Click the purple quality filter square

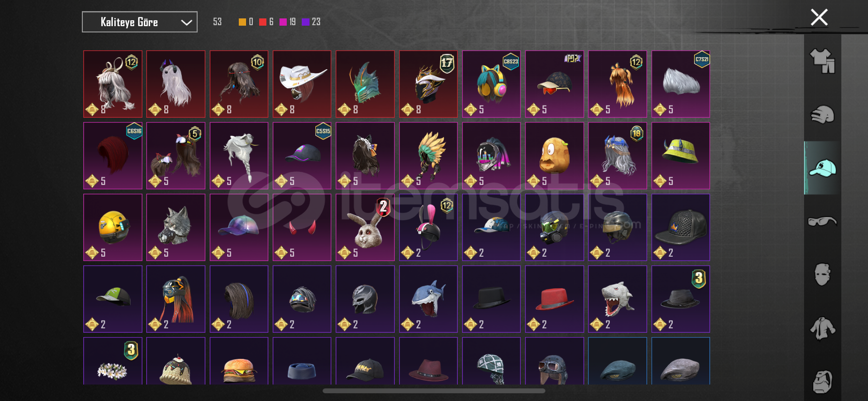pos(305,22)
